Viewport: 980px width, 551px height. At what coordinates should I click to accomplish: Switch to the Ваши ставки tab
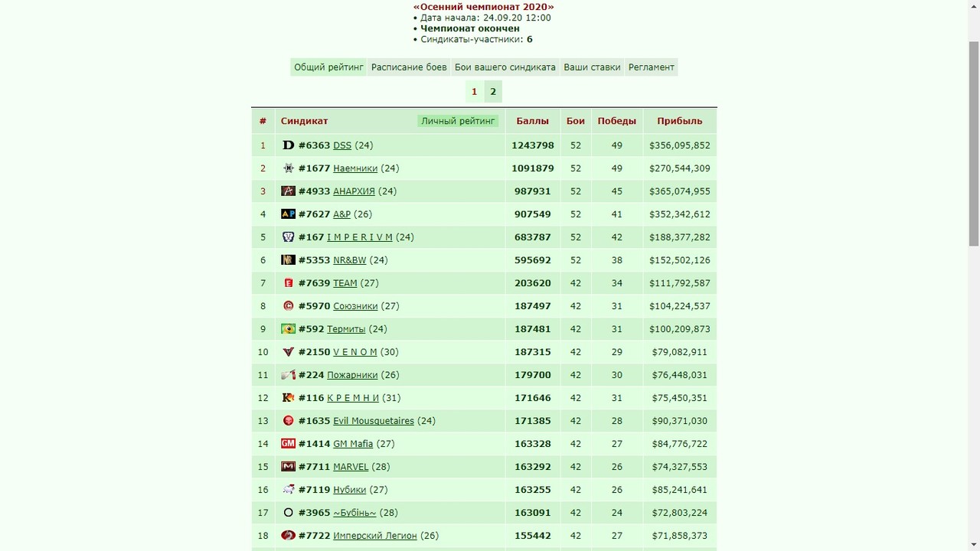592,67
